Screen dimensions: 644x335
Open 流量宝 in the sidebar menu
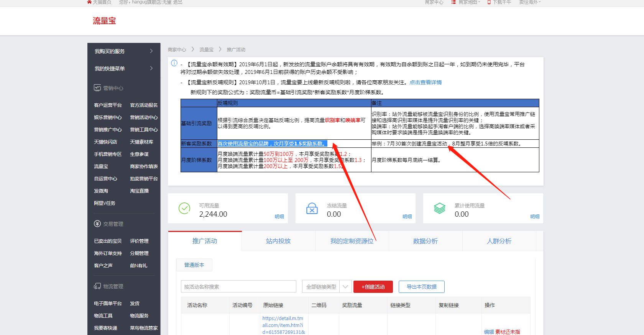(101, 166)
